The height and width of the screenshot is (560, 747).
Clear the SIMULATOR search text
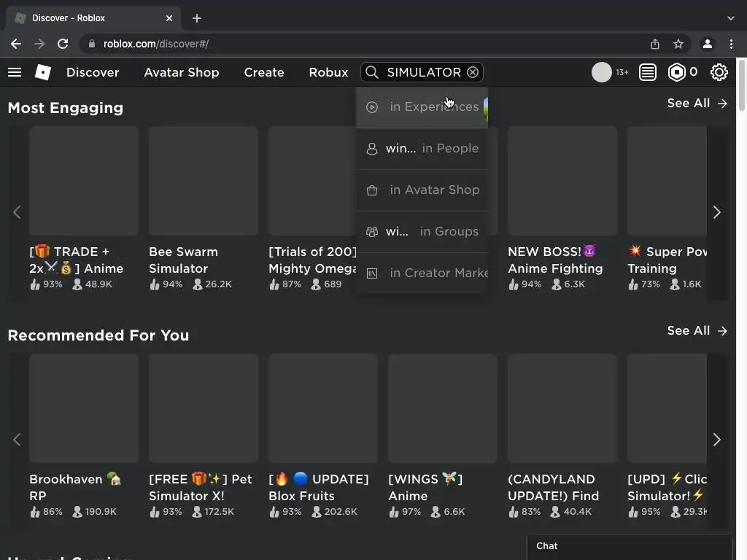[x=473, y=72]
